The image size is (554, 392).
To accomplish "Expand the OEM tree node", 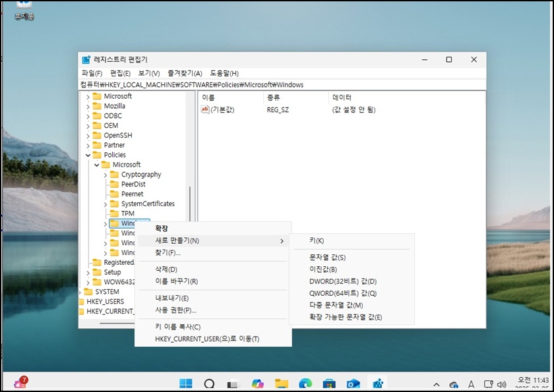I will point(88,126).
